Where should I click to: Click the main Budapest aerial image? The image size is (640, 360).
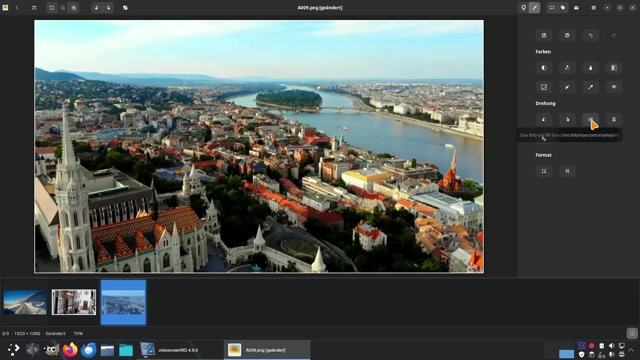click(x=259, y=146)
